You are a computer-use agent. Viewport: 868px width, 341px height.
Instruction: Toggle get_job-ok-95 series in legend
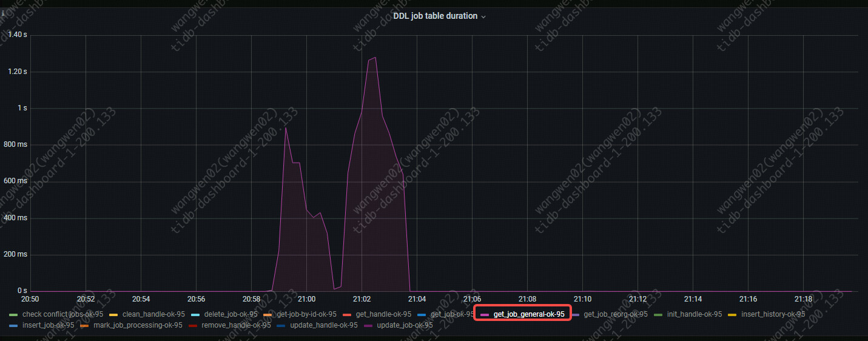(x=453, y=314)
